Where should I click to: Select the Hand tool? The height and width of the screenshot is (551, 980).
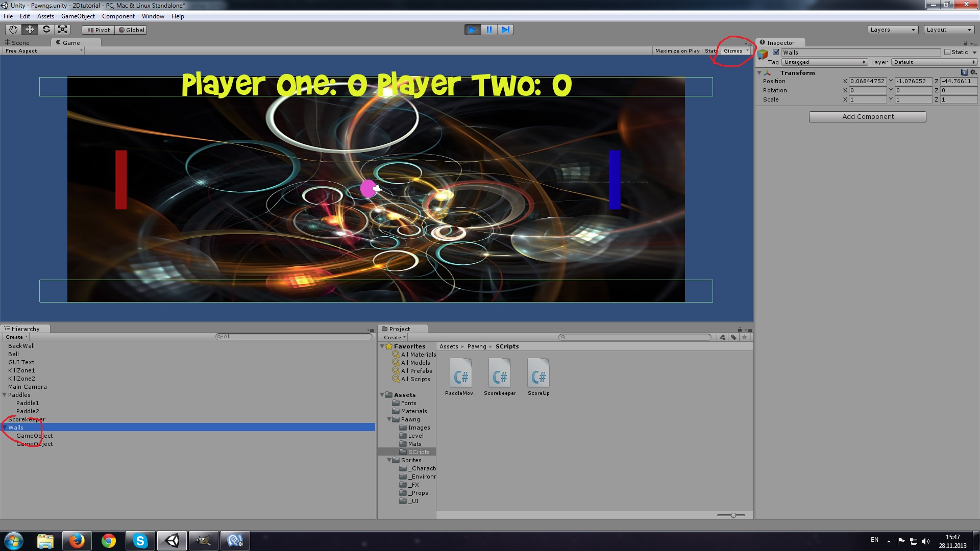pos(13,30)
